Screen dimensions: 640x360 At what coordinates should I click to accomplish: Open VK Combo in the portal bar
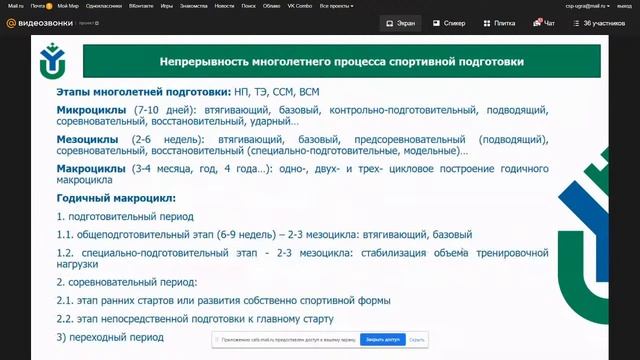point(300,6)
